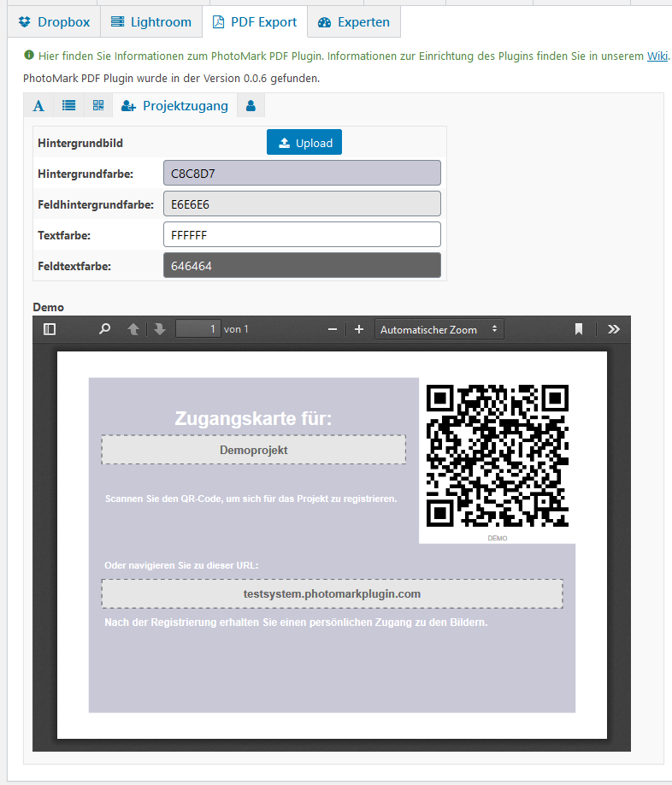This screenshot has height=785, width=672.
Task: Click the bookmark icon in PDF toolbar
Action: pos(579,329)
